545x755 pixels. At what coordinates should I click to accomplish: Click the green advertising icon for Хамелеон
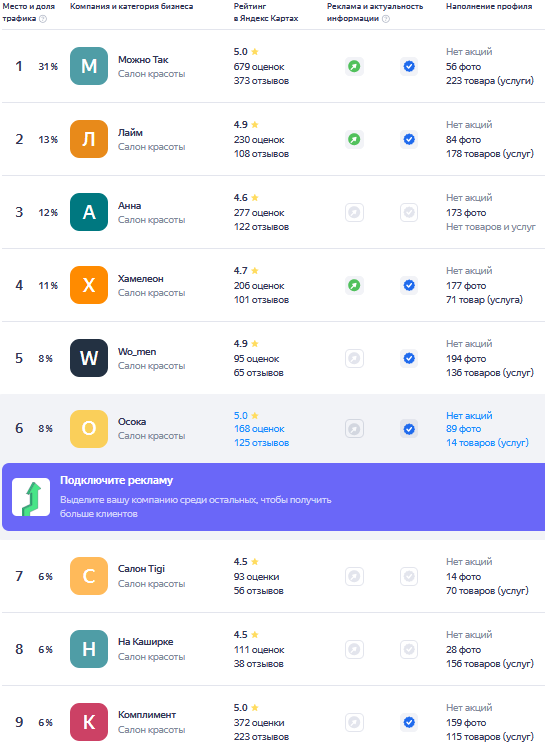[354, 286]
